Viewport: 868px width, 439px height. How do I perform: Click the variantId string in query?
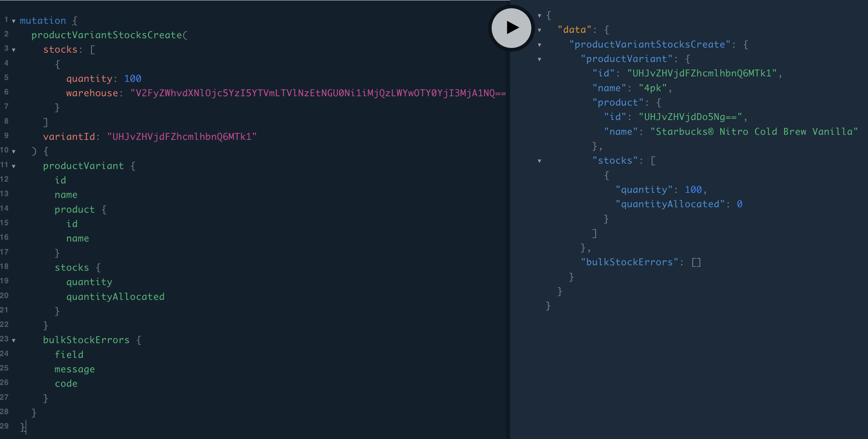pos(182,137)
